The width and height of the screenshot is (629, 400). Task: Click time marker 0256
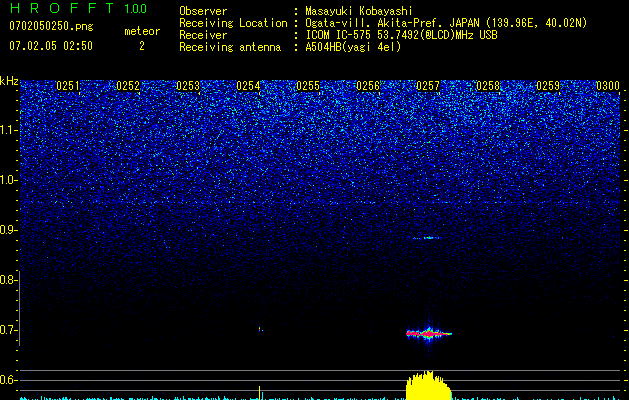coord(368,86)
